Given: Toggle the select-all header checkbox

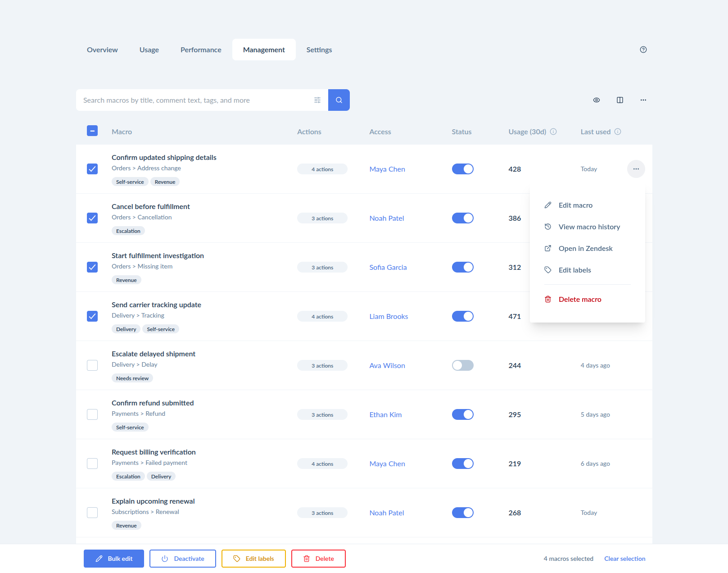Looking at the screenshot, I should tap(92, 131).
